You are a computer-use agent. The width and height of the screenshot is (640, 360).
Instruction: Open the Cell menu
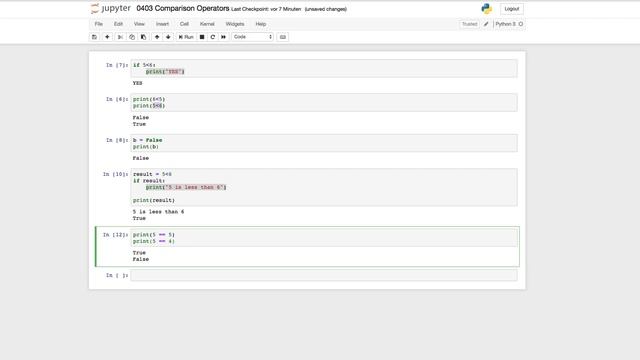coord(184,24)
